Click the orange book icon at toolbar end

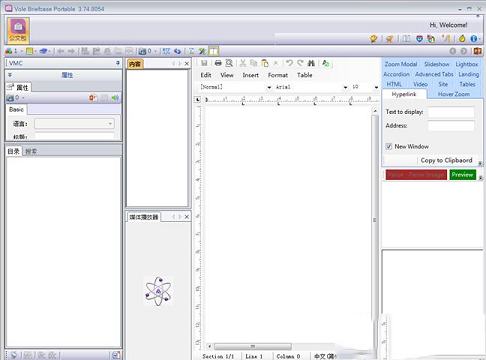[x=477, y=51]
